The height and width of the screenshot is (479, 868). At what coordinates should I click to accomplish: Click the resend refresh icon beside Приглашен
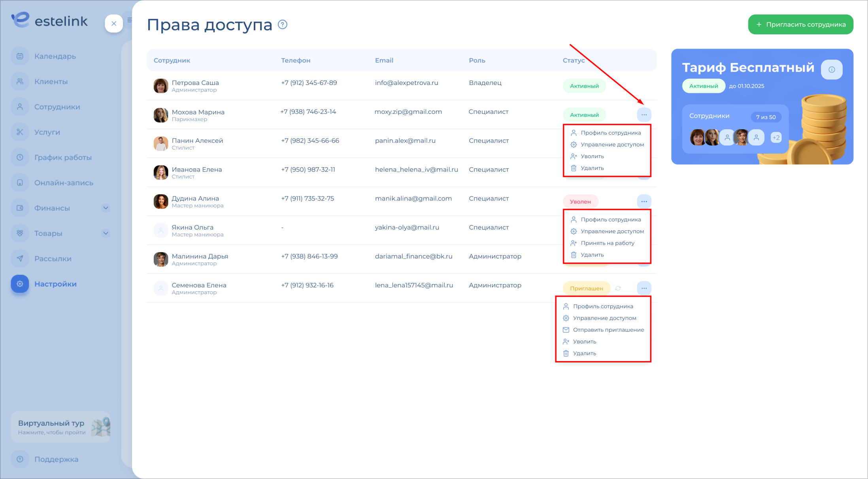[618, 289]
